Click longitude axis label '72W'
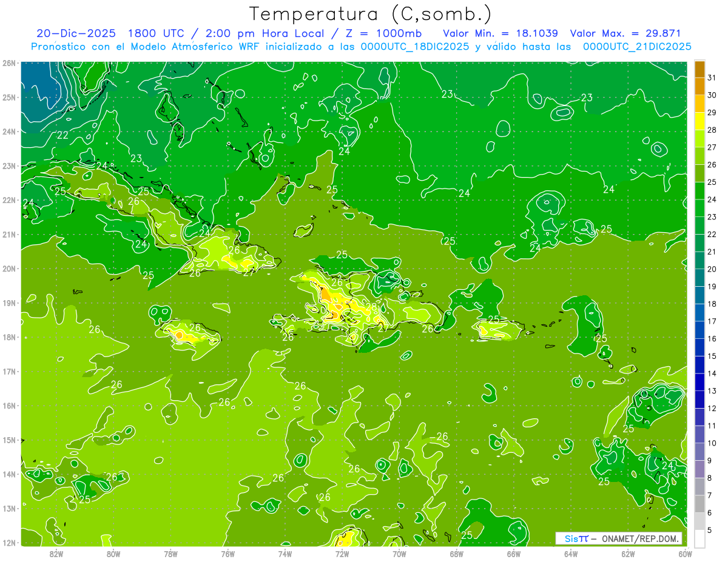 pyautogui.click(x=342, y=553)
